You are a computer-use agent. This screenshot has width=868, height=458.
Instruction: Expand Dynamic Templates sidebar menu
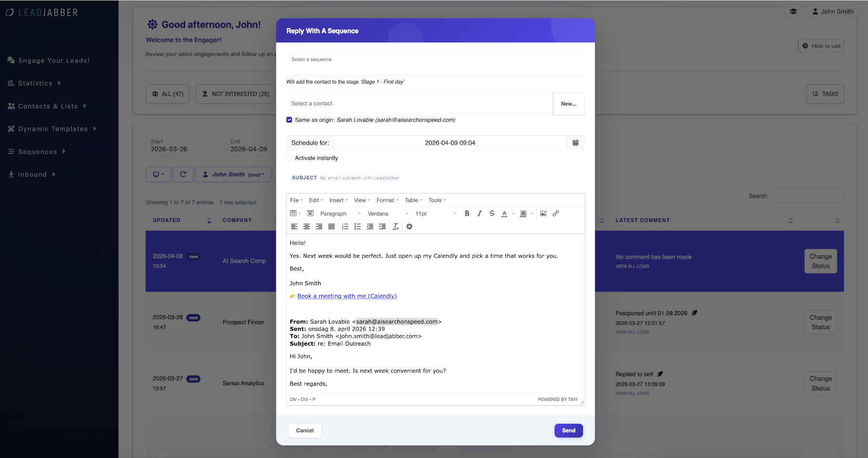(x=52, y=129)
